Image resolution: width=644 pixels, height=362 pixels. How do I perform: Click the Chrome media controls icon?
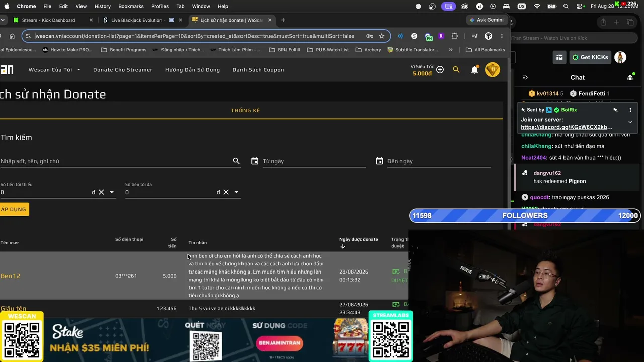point(474,36)
